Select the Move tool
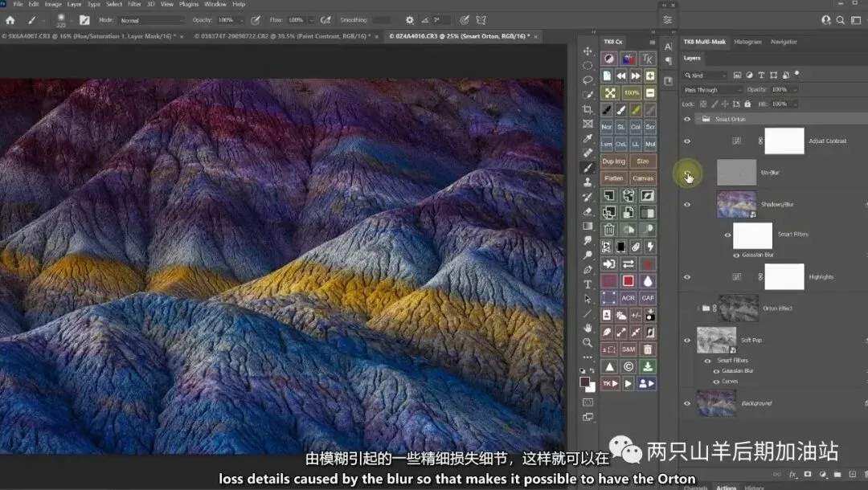The image size is (868, 490). pyautogui.click(x=588, y=51)
